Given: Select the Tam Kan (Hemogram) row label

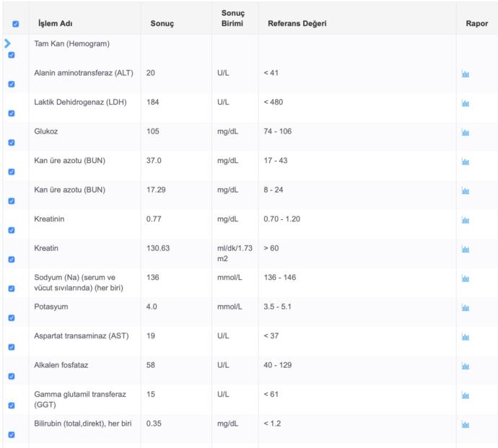Looking at the screenshot, I should click(71, 43).
